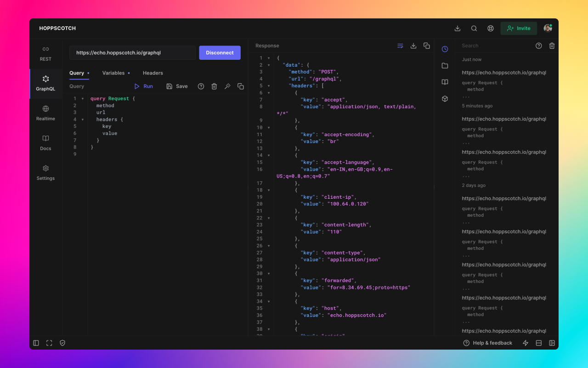Prettify the query with the magic wand icon

227,86
